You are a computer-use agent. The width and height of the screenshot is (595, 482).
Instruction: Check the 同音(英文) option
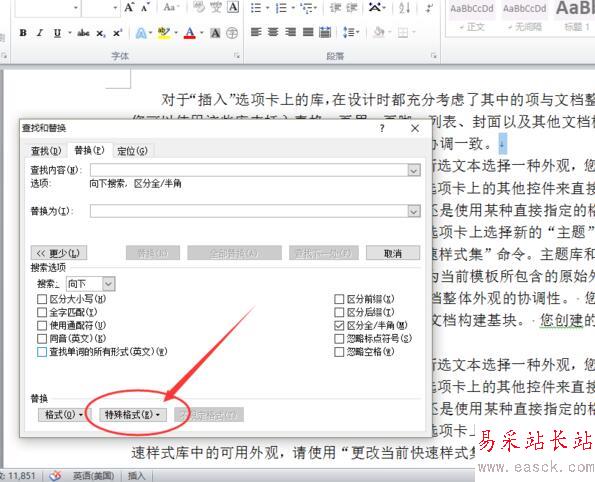[x=42, y=339]
